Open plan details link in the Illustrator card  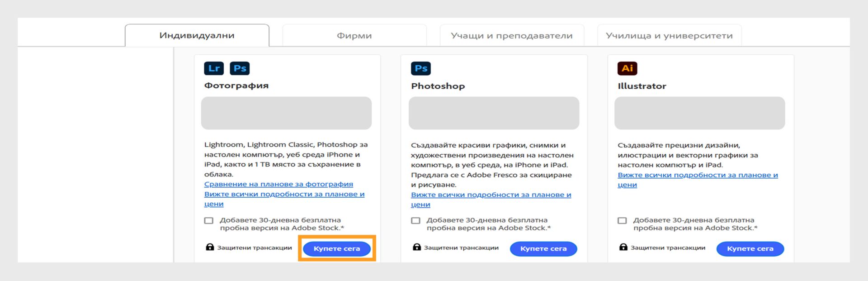(697, 176)
